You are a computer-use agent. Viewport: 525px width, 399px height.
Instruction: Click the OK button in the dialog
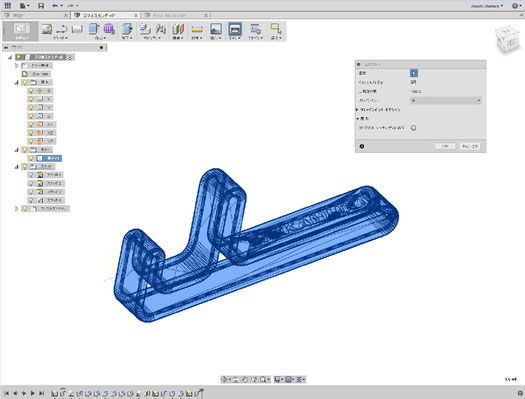point(445,146)
